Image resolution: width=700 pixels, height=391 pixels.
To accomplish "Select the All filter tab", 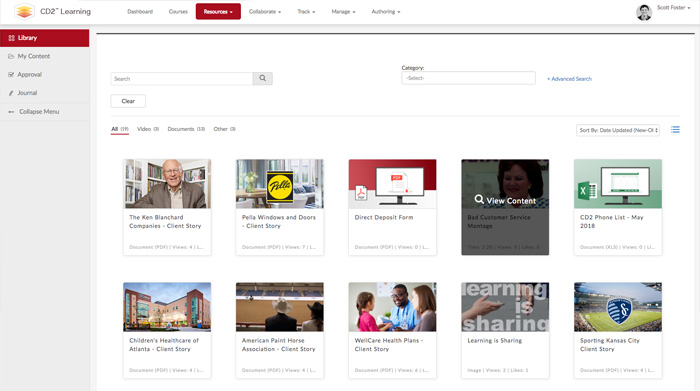I will [120, 129].
